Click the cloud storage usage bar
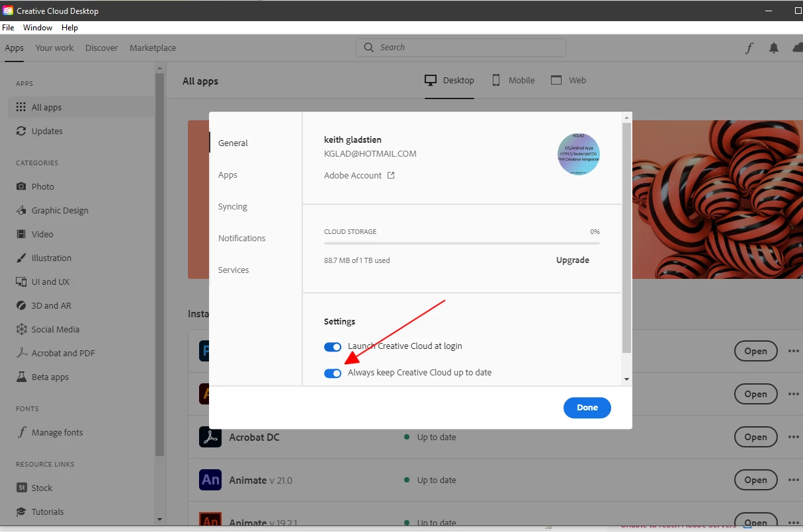Viewport: 803px width, 532px height. click(462, 243)
